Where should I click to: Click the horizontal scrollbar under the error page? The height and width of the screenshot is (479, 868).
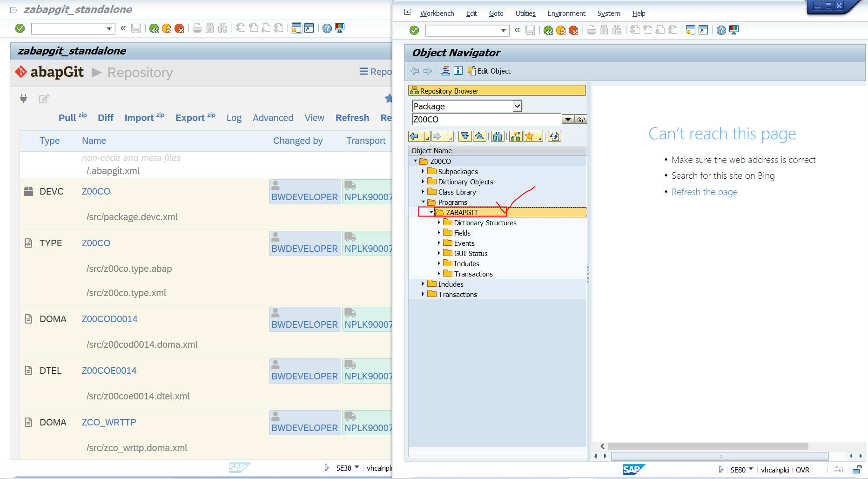click(707, 446)
